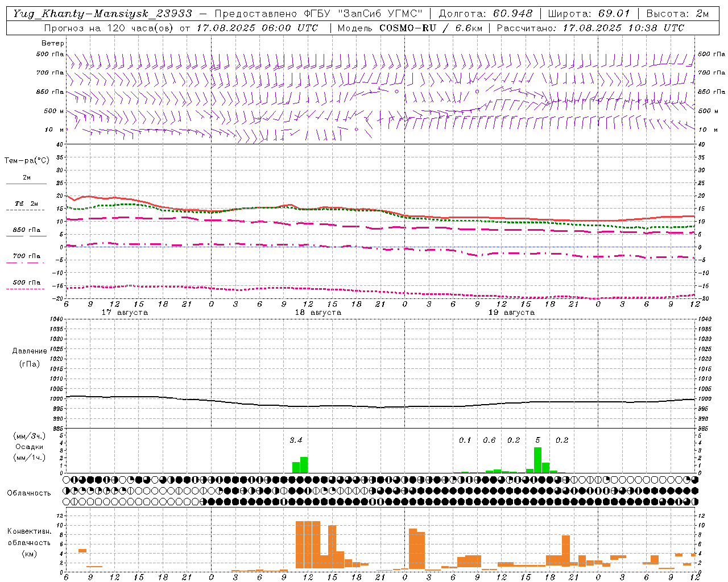
Task: Click the Тем-ра(°C) temperature panel label
Action: click(x=27, y=161)
